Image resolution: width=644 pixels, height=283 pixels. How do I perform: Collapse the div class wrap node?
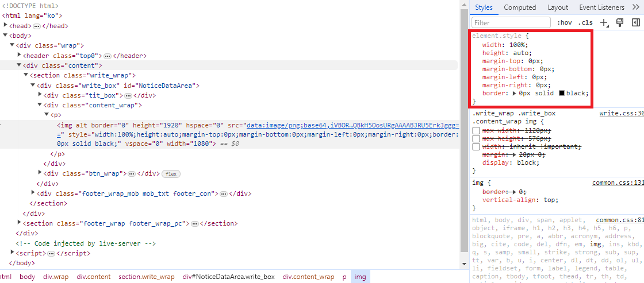[x=12, y=45]
